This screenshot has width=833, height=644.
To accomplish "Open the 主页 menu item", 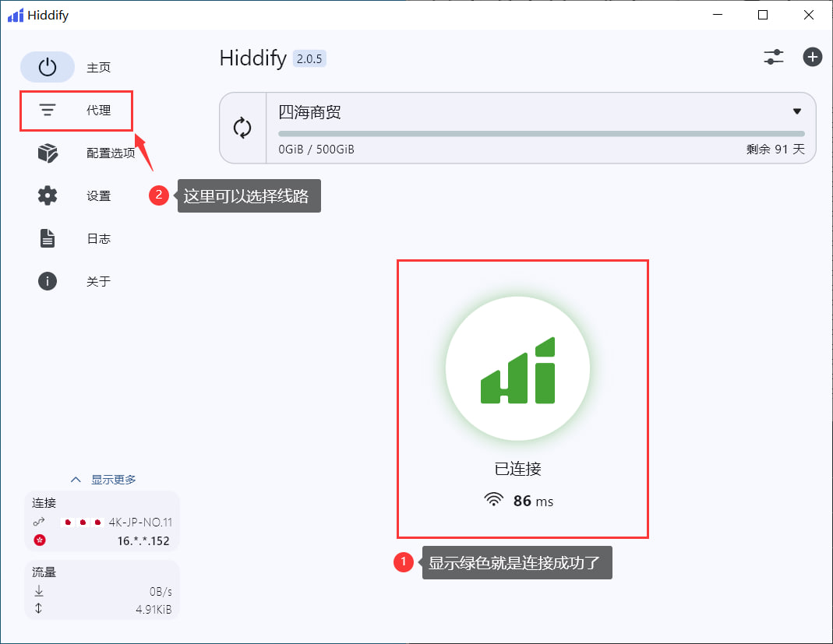I will 98,68.
